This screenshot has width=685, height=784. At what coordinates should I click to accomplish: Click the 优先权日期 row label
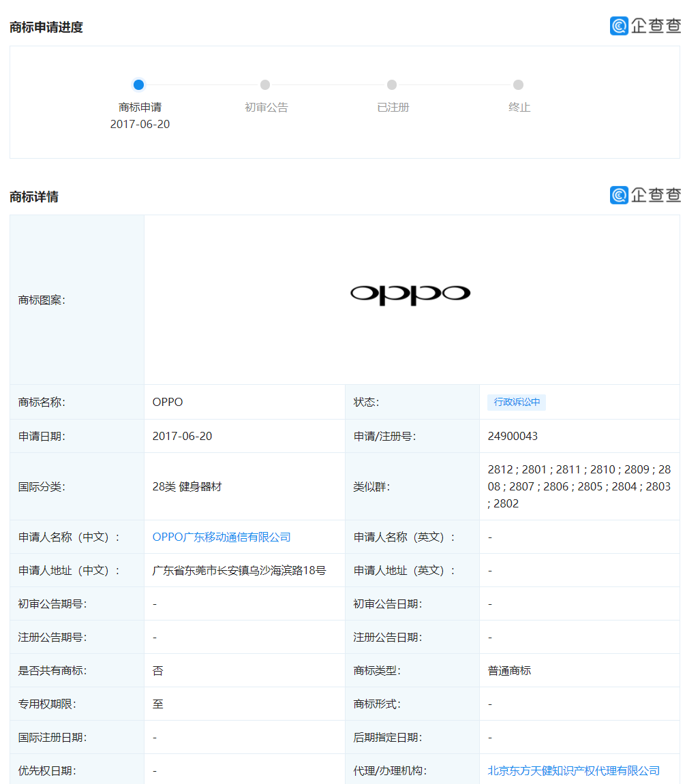pos(47,770)
